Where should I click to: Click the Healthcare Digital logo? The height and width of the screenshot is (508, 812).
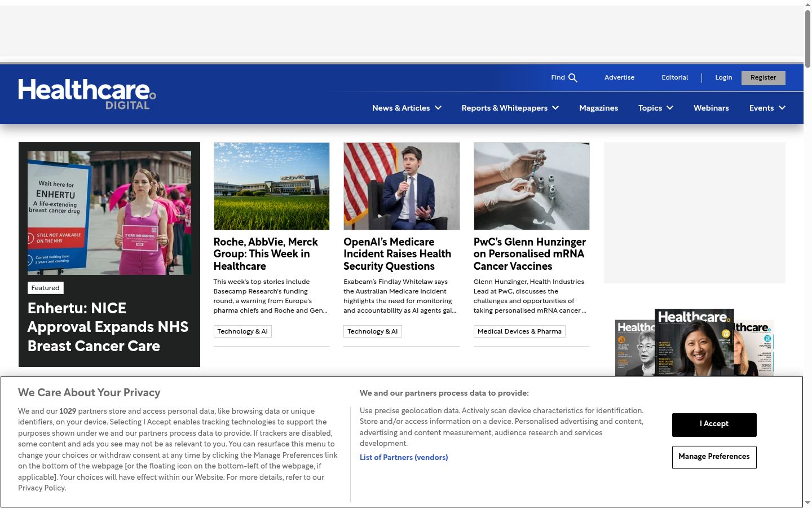87,94
